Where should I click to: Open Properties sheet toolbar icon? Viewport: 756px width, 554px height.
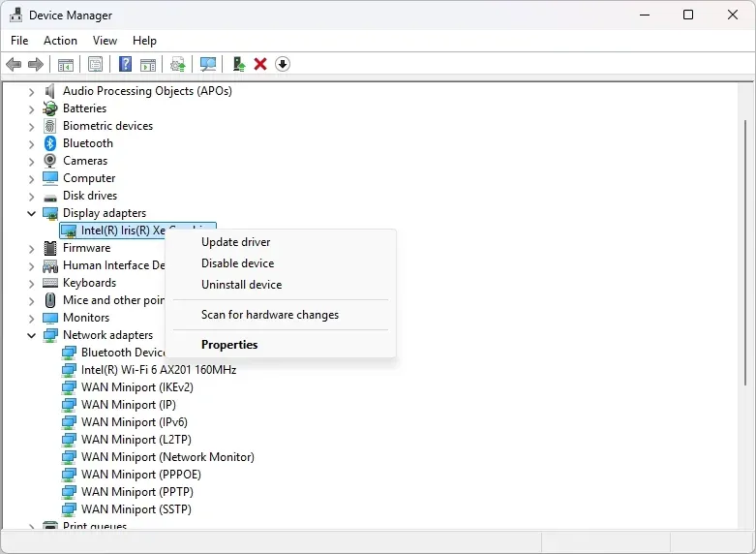95,64
